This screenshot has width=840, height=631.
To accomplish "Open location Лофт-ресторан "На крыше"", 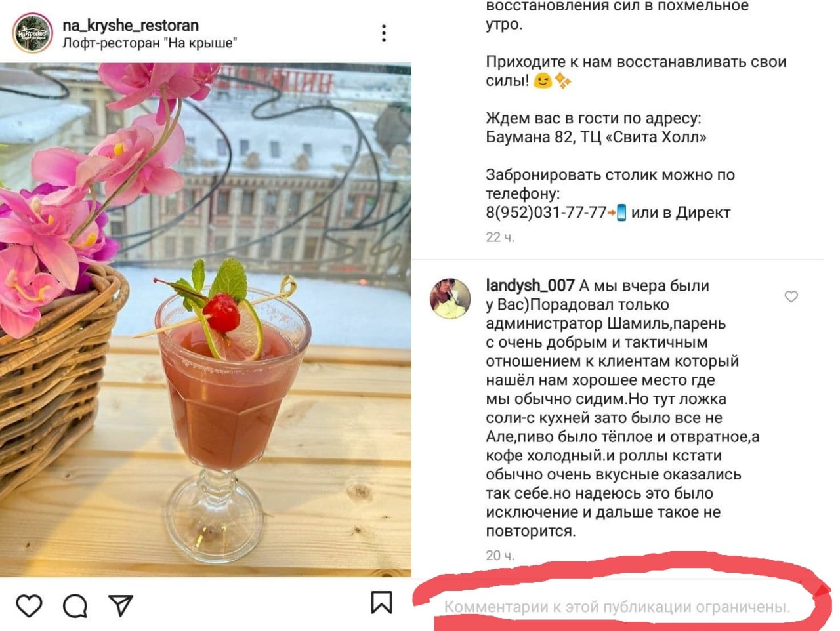I will 150,43.
